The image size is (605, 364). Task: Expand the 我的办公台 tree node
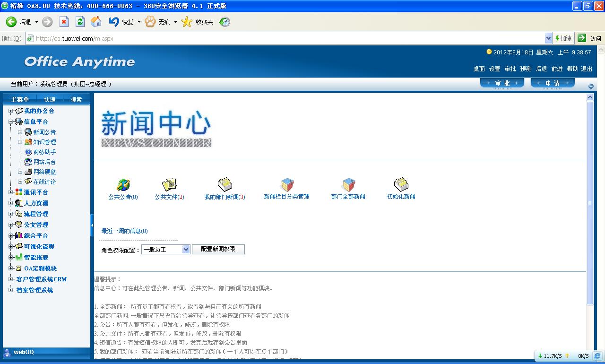[x=11, y=111]
